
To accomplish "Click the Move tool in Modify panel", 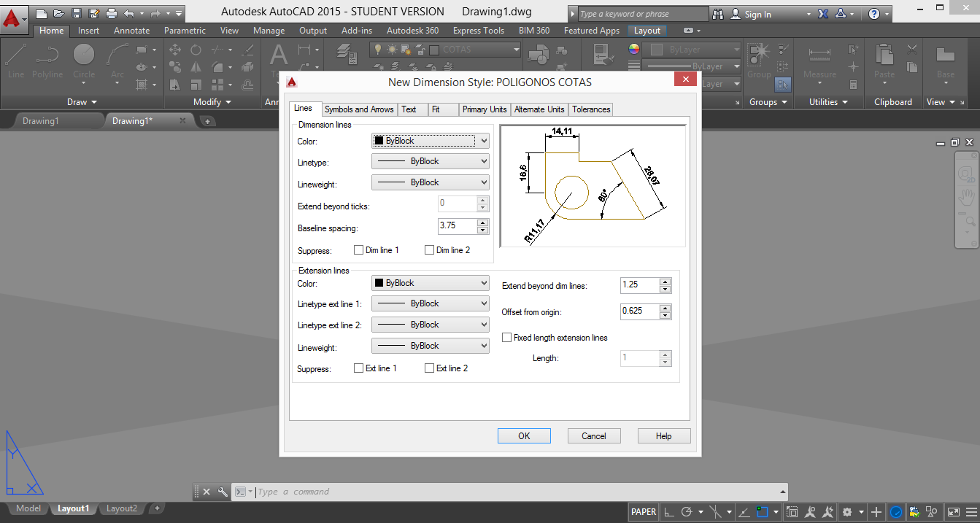I will pyautogui.click(x=175, y=50).
